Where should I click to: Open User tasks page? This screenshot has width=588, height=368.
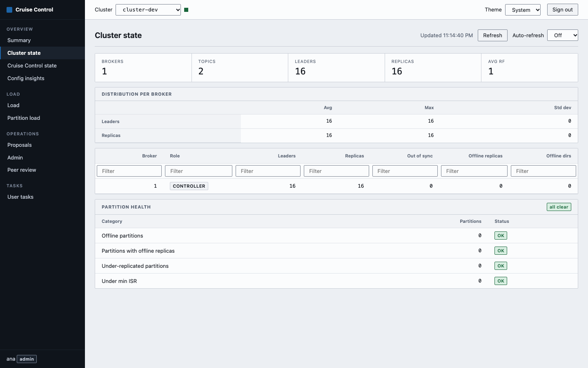pos(42,197)
